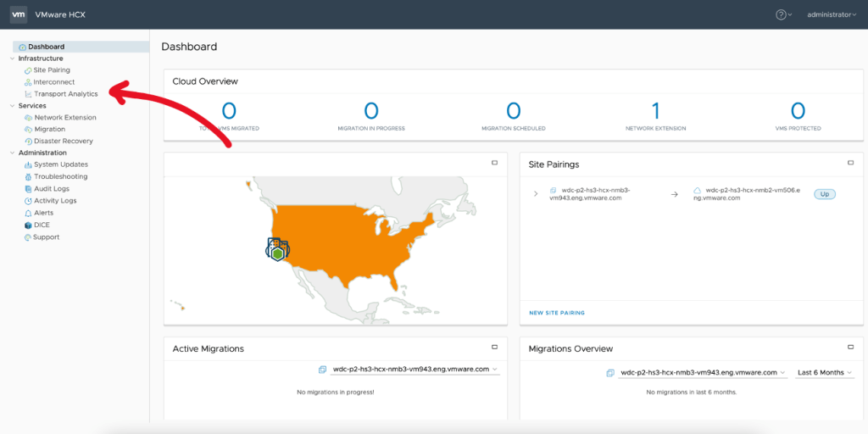Click the VMware vm logo icon
Screen dimensions: 868x434
pyautogui.click(x=18, y=14)
